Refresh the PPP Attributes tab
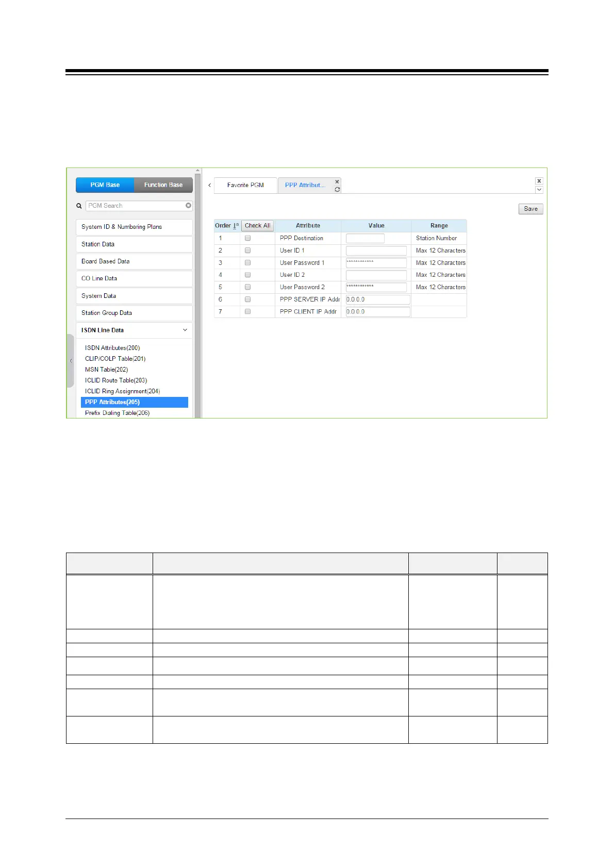The height and width of the screenshot is (868, 614). (x=337, y=190)
